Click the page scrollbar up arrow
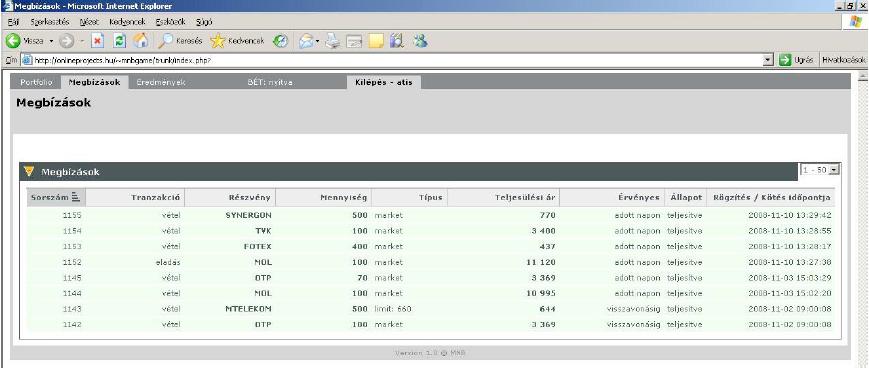 pos(863,76)
